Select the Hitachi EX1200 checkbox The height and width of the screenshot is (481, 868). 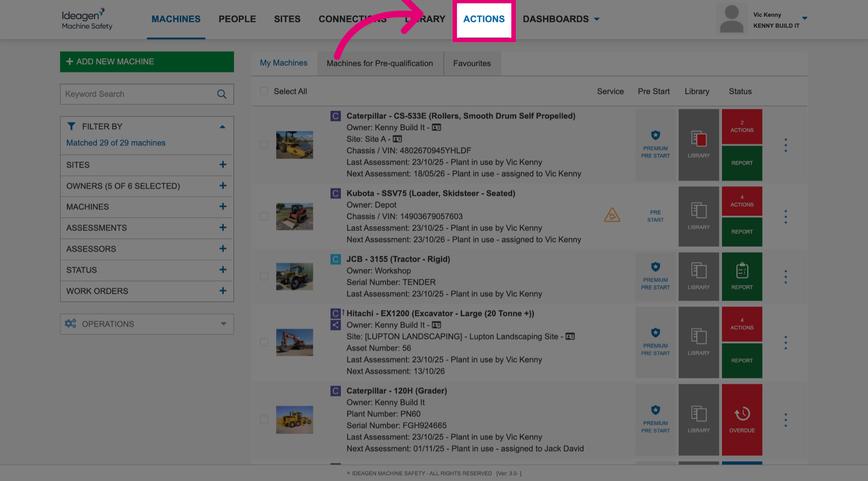click(264, 342)
